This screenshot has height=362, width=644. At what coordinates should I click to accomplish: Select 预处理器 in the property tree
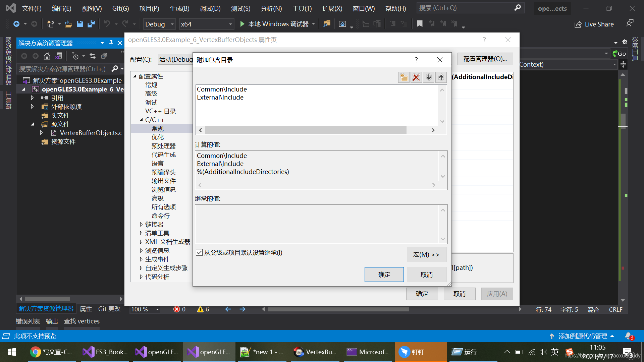[163, 146]
